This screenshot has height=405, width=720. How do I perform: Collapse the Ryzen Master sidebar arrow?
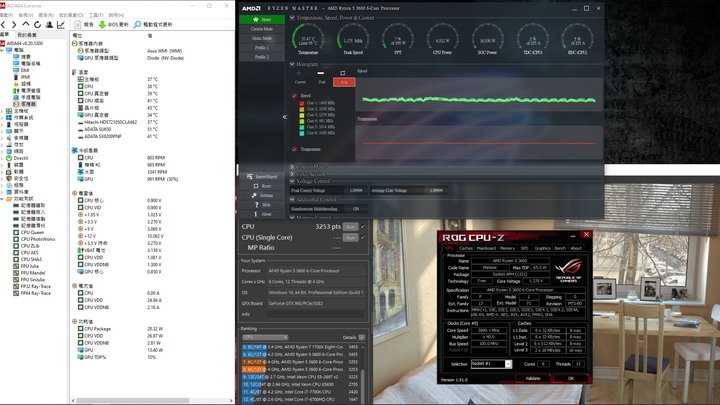[285, 117]
